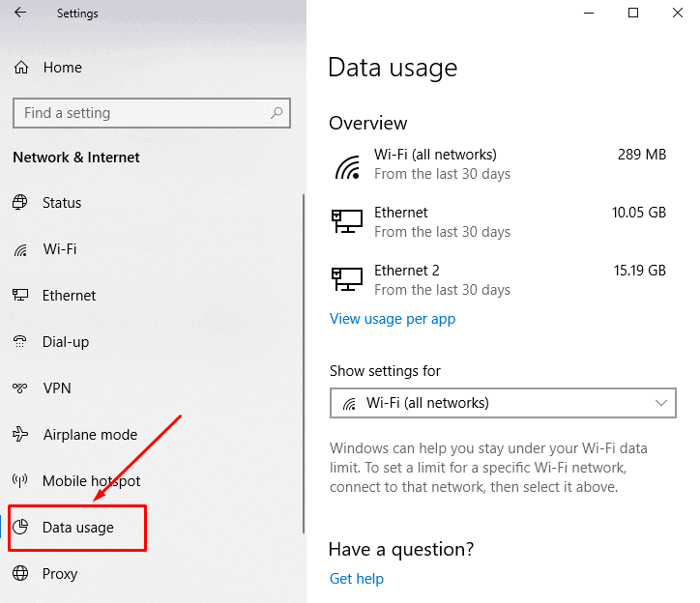Click the Wi-Fi sidebar icon
The height and width of the screenshot is (603, 700).
(20, 249)
